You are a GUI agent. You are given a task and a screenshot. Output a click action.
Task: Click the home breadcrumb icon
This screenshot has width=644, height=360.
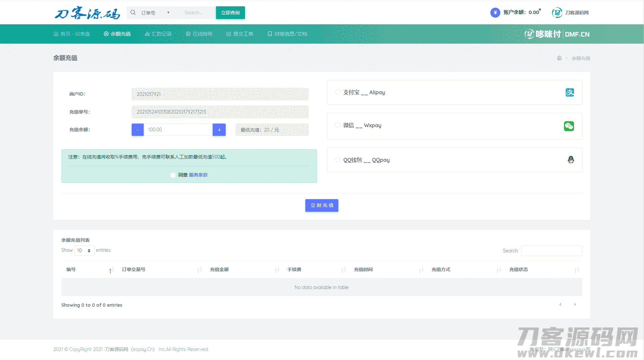tap(559, 58)
